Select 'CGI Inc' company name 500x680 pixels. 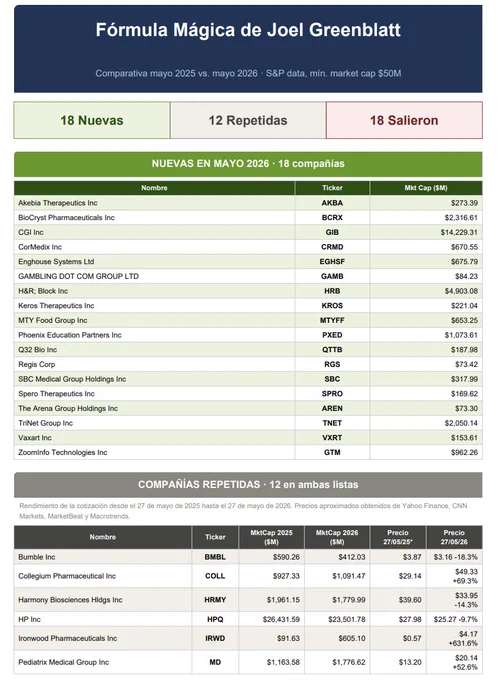pos(31,232)
